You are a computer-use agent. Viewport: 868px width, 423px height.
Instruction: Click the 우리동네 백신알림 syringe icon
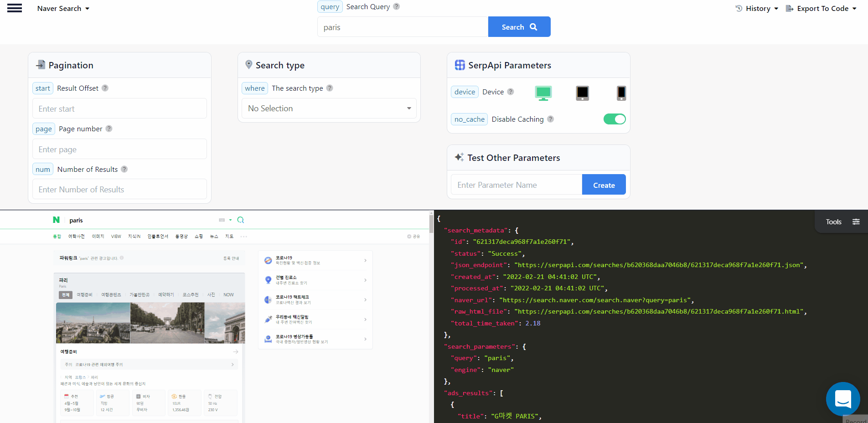[268, 319]
